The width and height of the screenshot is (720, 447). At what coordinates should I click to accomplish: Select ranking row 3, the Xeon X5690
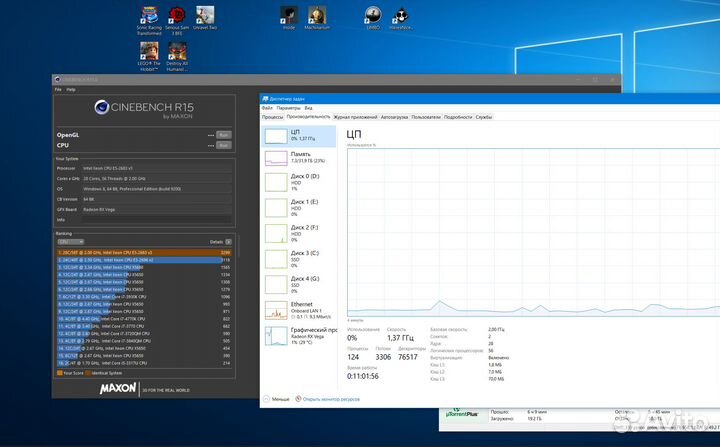(144, 267)
